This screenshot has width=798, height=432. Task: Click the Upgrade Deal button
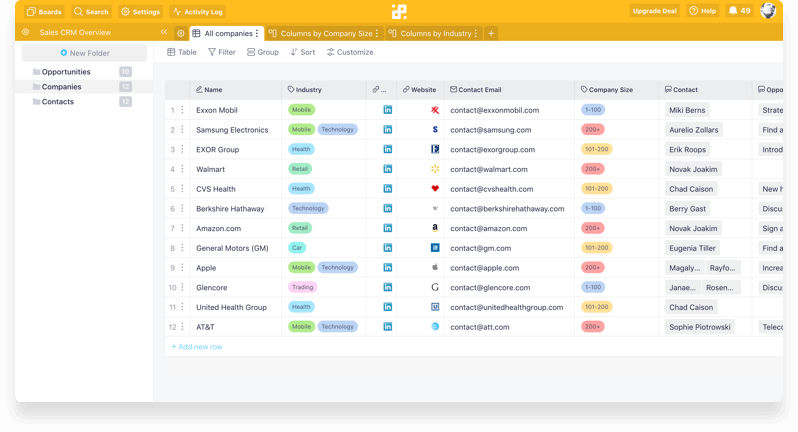(x=654, y=11)
